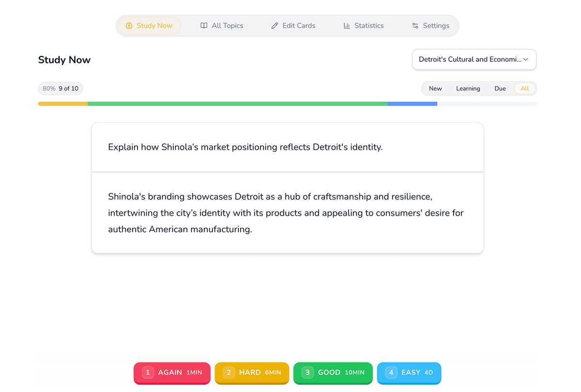The width and height of the screenshot is (581, 392).
Task: Open the Detroit's Cultural topic dropdown
Action: coord(470,60)
